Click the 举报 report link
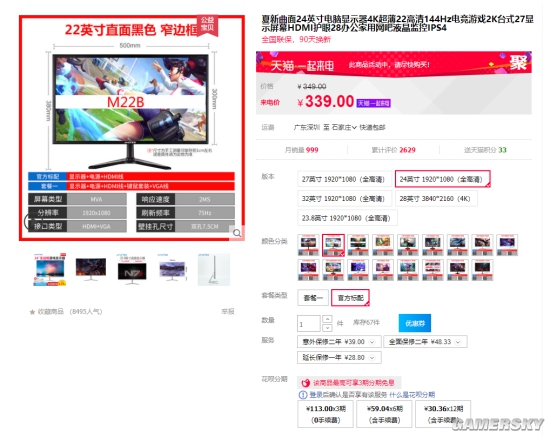 (228, 311)
